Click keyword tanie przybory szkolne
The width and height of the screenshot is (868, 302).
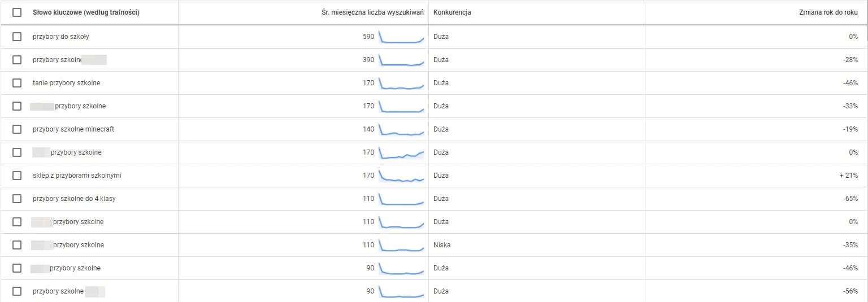(x=67, y=83)
